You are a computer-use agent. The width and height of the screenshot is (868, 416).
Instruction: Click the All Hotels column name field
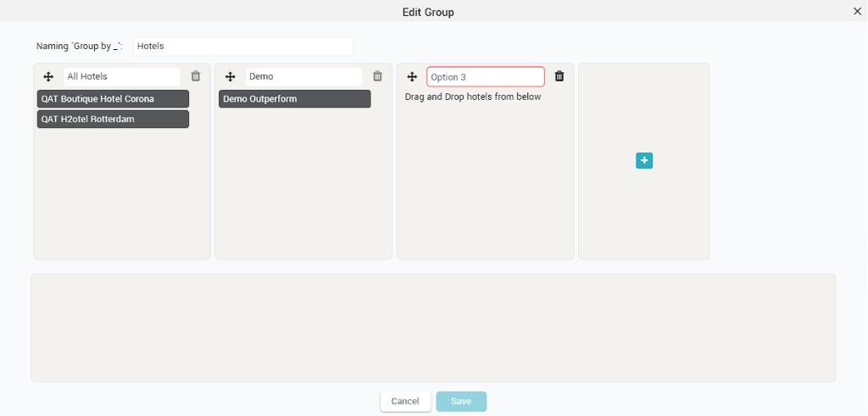point(122,77)
